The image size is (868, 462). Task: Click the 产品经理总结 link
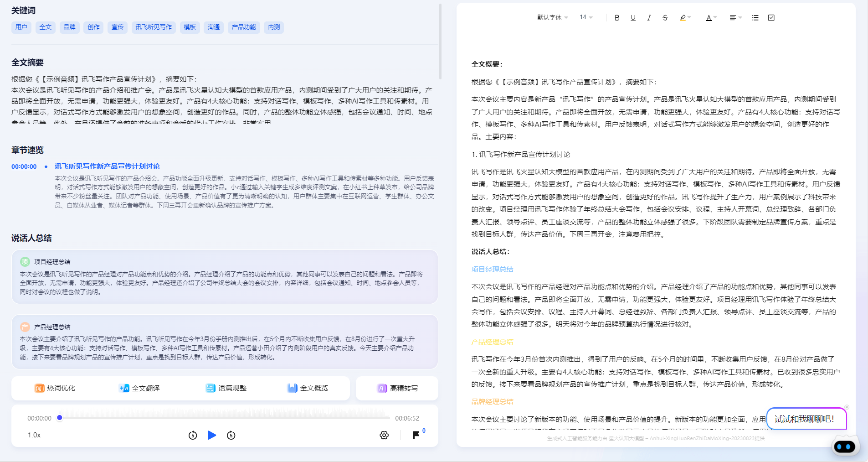492,341
